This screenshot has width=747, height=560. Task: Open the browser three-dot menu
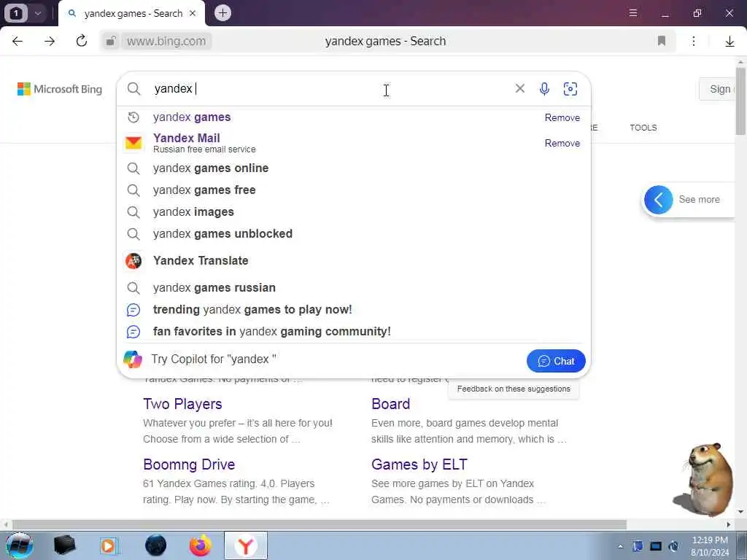pyautogui.click(x=694, y=42)
